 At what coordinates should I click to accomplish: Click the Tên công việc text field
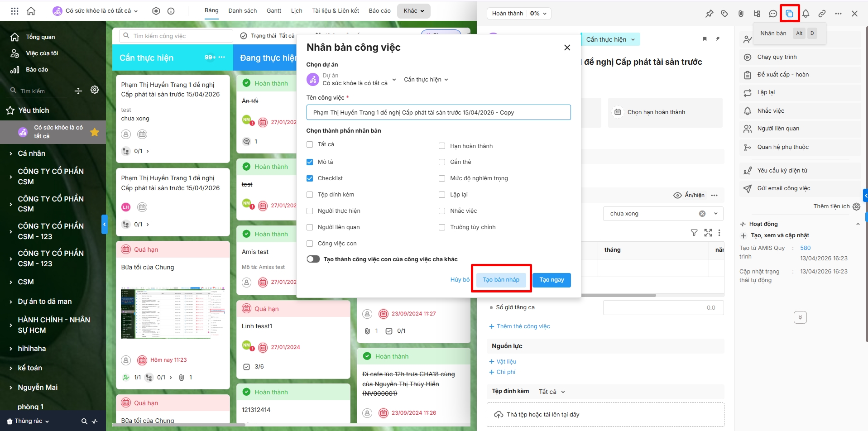tap(438, 113)
